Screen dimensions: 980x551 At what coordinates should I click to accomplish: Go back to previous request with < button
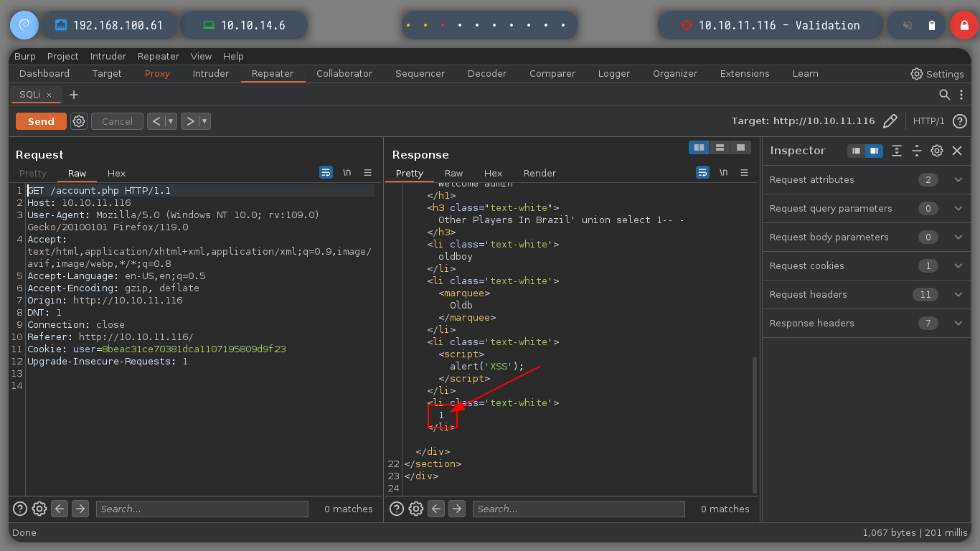point(156,121)
